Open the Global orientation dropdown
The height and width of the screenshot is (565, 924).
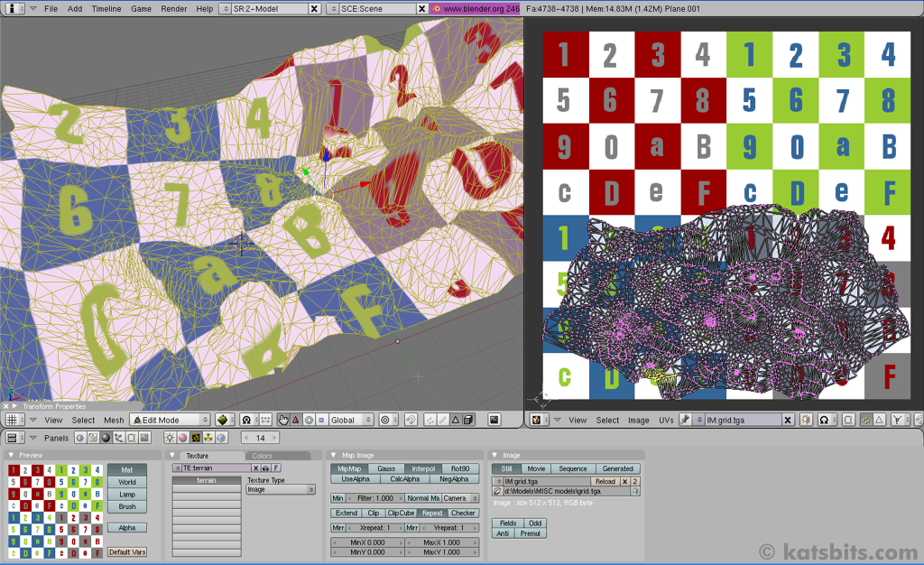tap(351, 420)
